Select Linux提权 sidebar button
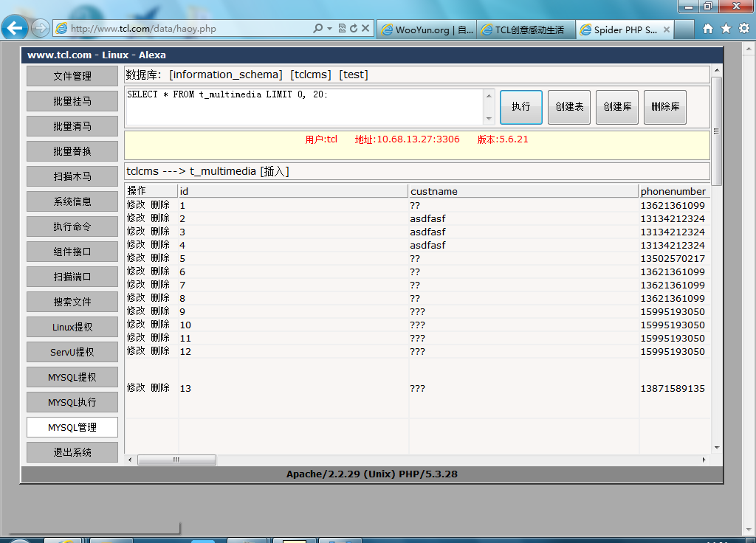The image size is (756, 543). (x=72, y=327)
